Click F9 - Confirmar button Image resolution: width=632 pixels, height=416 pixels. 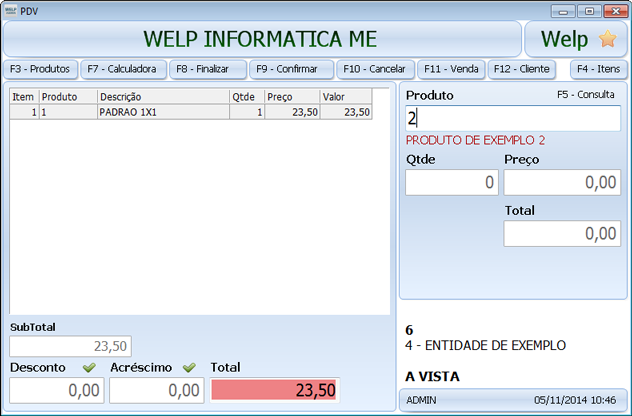pyautogui.click(x=291, y=69)
